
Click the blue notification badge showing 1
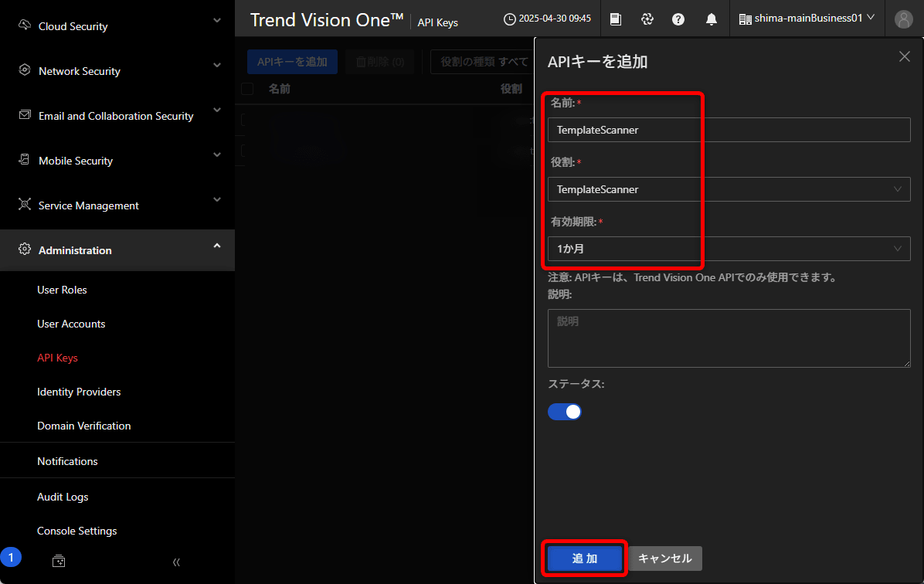[x=11, y=557]
